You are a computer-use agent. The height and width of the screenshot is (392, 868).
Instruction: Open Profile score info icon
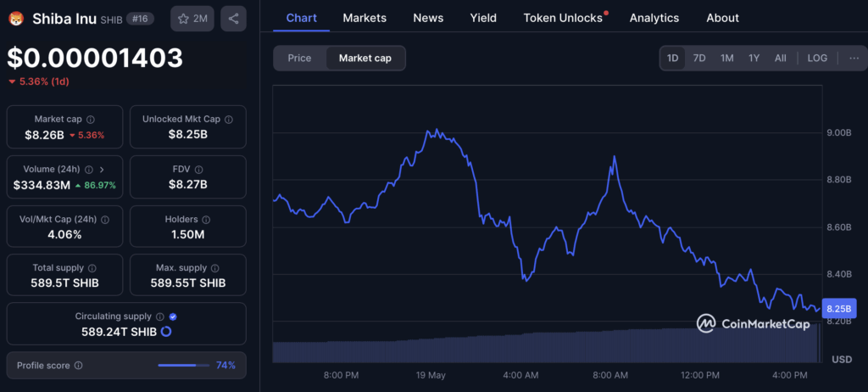(79, 366)
